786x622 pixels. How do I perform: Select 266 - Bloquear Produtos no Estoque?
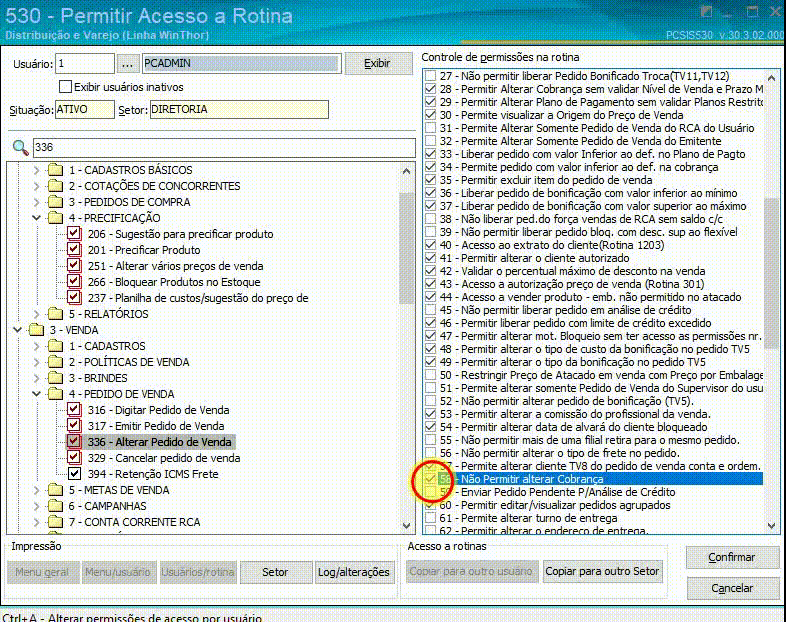pyautogui.click(x=174, y=282)
